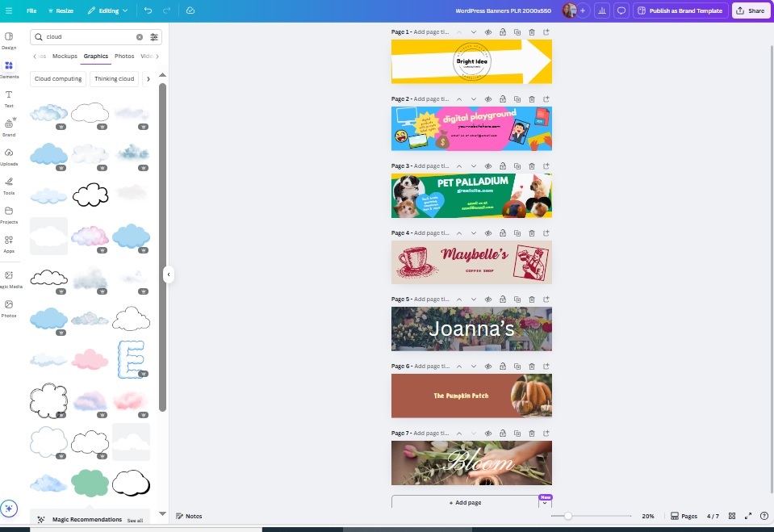Hide Page 3 with eye icon

click(487, 166)
